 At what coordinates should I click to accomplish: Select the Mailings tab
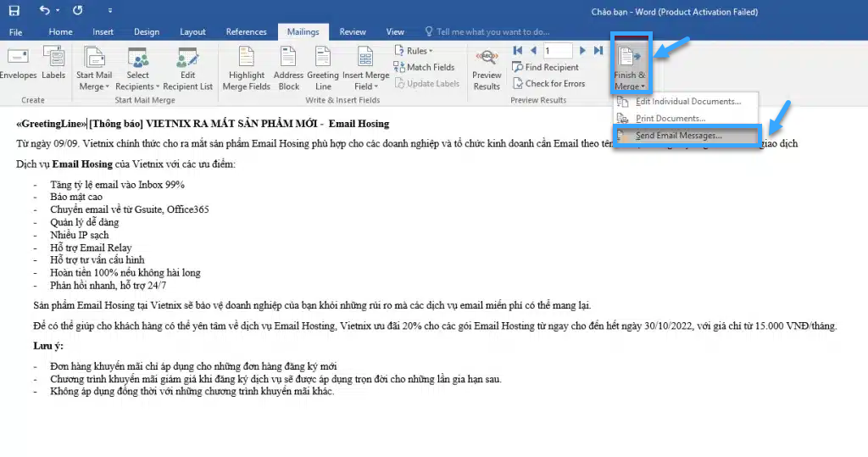[x=303, y=32]
